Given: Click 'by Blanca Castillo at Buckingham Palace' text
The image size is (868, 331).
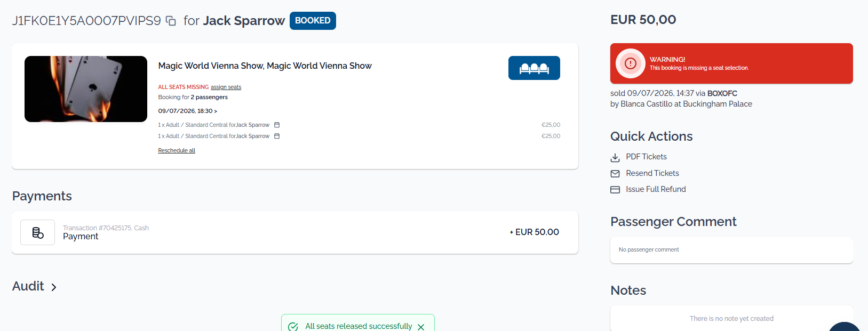Looking at the screenshot, I should coord(681,104).
